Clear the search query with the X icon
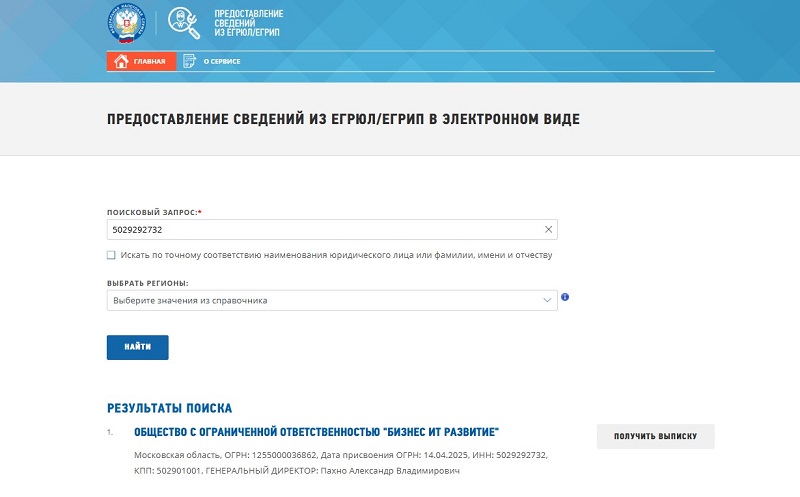 click(547, 230)
